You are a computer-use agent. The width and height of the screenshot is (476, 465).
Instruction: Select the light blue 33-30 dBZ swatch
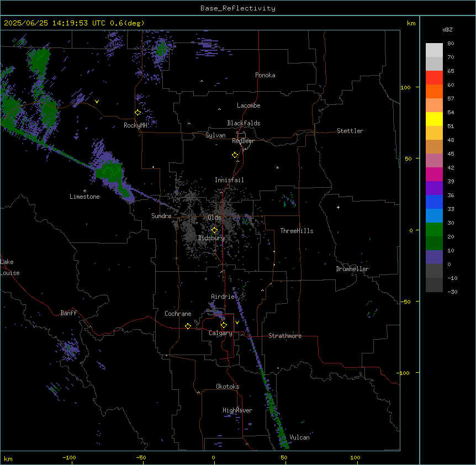(434, 216)
